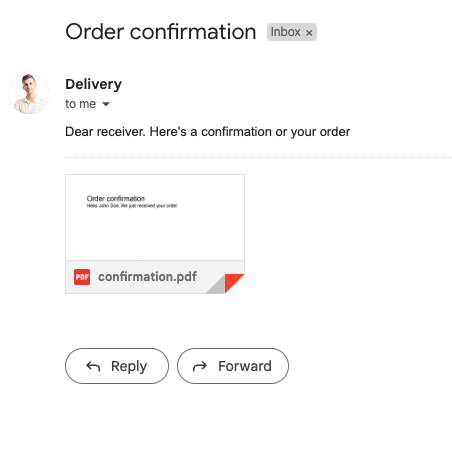The height and width of the screenshot is (468, 452).
Task: Click 'Order confirmation' title inside PDF preview
Action: tap(116, 199)
